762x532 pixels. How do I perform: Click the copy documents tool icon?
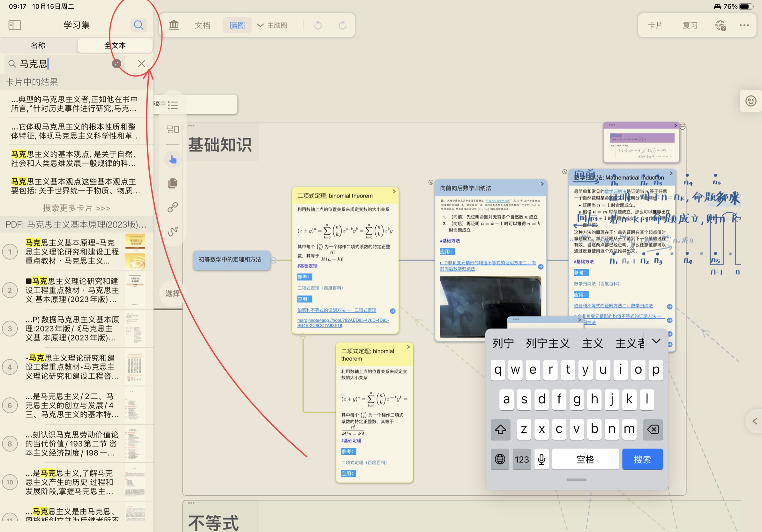pos(173,183)
